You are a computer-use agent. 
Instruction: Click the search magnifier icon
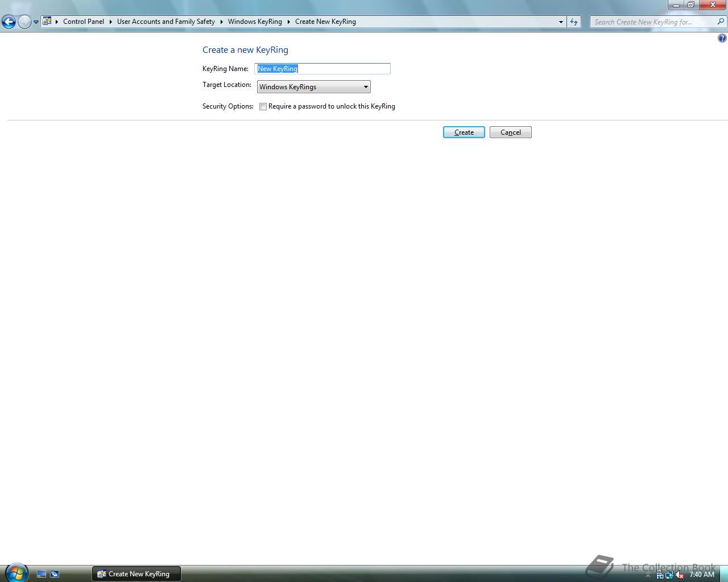pyautogui.click(x=721, y=22)
